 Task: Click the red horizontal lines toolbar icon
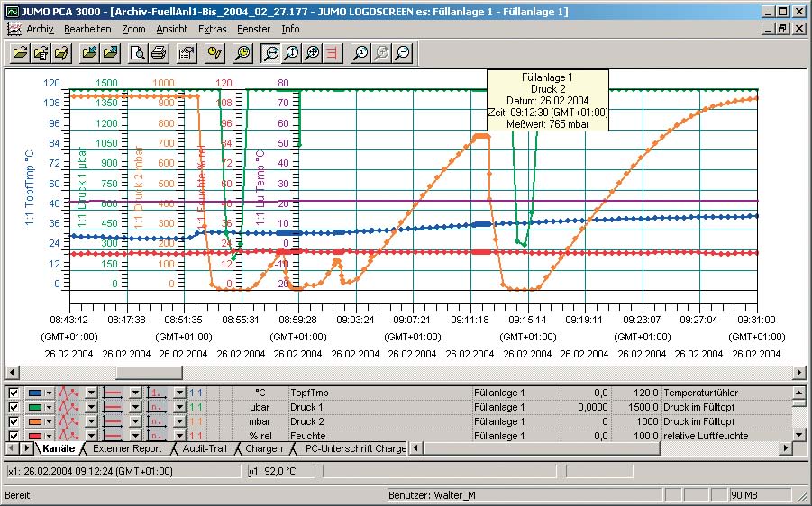coord(333,53)
